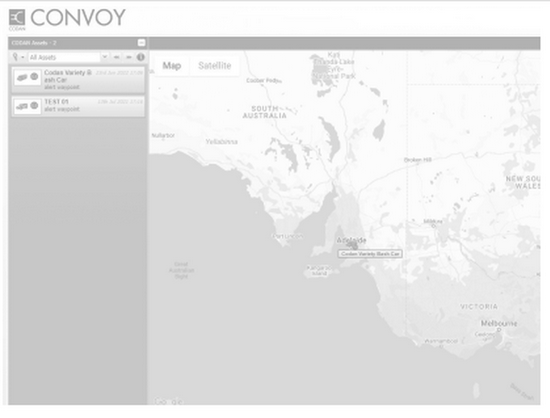
Task: Click the round status icon of TEST 01
Action: pyautogui.click(x=34, y=106)
